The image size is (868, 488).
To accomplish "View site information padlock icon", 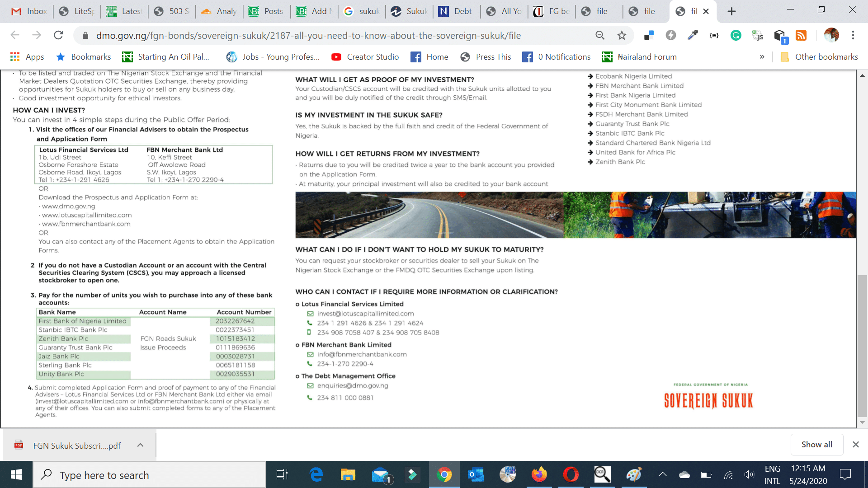I will tap(85, 36).
